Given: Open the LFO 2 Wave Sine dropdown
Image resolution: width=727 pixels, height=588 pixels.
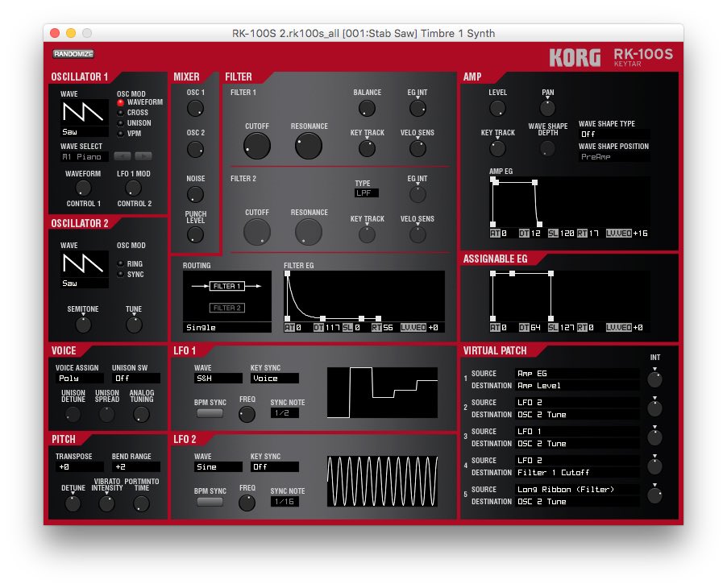Looking at the screenshot, I should [218, 466].
